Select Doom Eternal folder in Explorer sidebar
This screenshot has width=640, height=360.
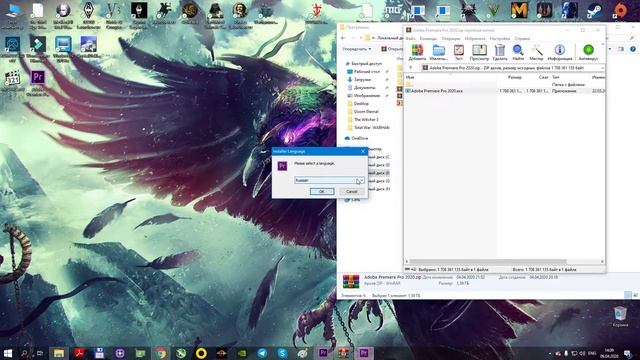point(362,111)
